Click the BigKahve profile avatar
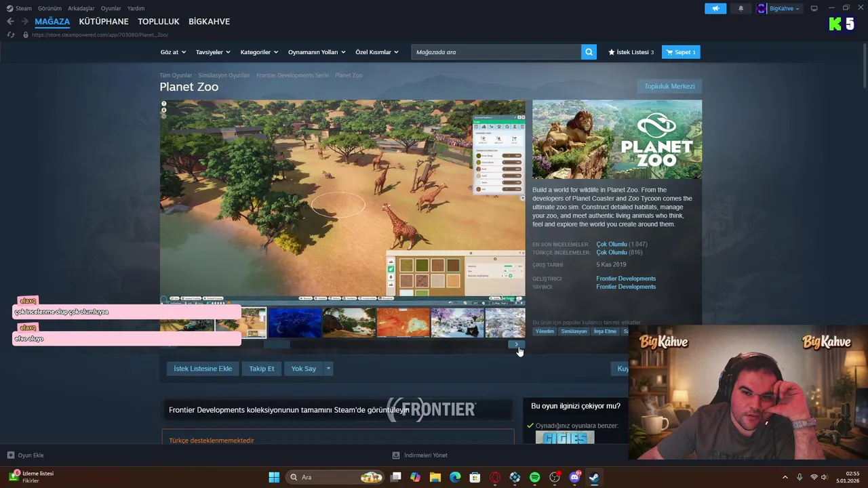868x488 pixels. (x=762, y=8)
